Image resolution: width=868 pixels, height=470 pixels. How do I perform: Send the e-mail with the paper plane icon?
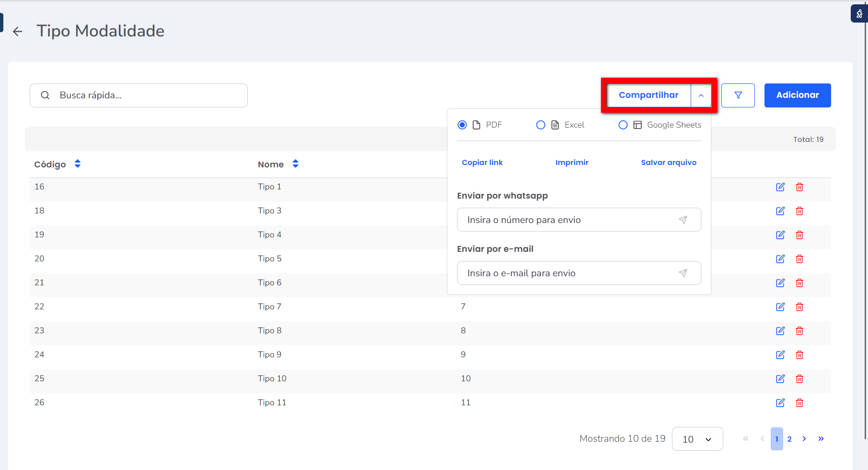683,273
